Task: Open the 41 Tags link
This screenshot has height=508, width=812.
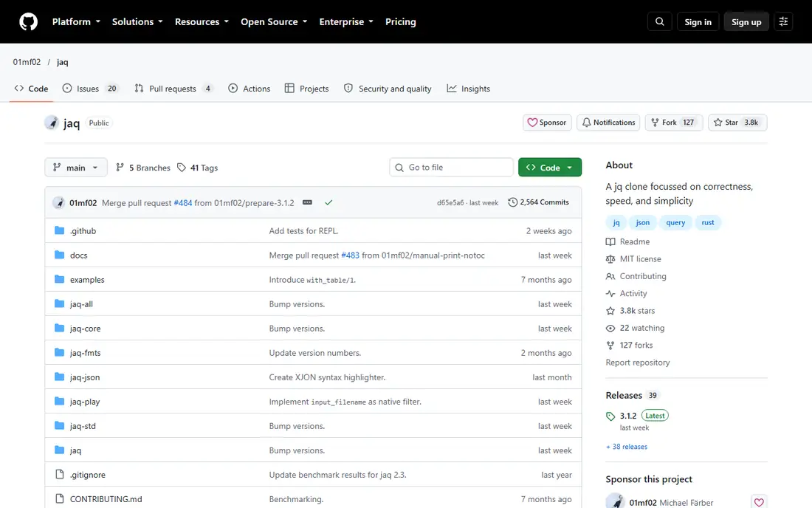Action: (197, 168)
